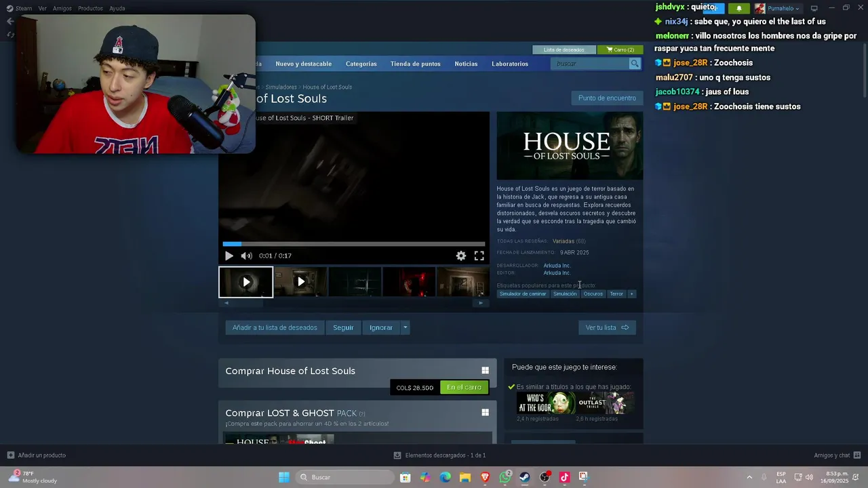Toggle fullscreen for the trailer
This screenshot has width=868, height=488.
click(x=479, y=256)
